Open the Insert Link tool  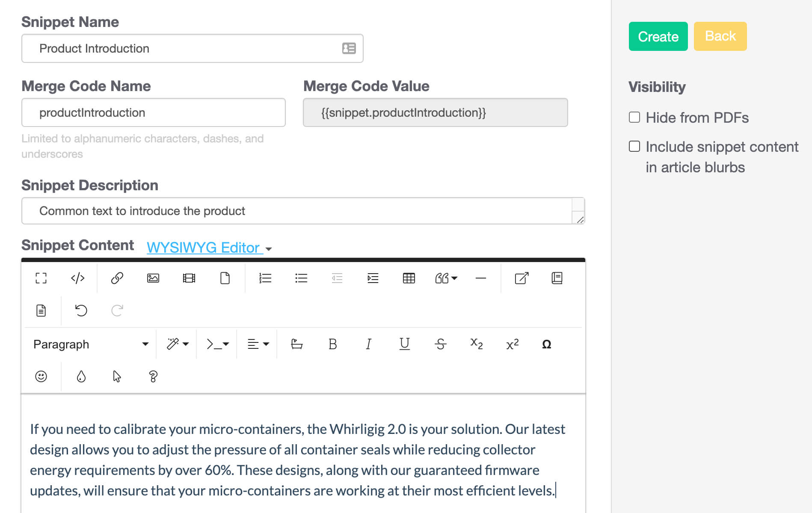(x=116, y=278)
